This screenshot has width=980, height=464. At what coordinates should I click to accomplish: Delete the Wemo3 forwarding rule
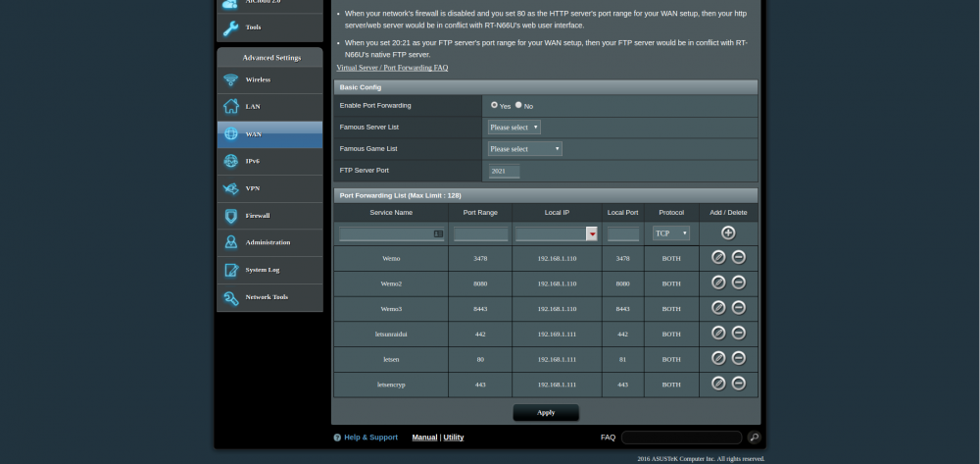tap(739, 308)
